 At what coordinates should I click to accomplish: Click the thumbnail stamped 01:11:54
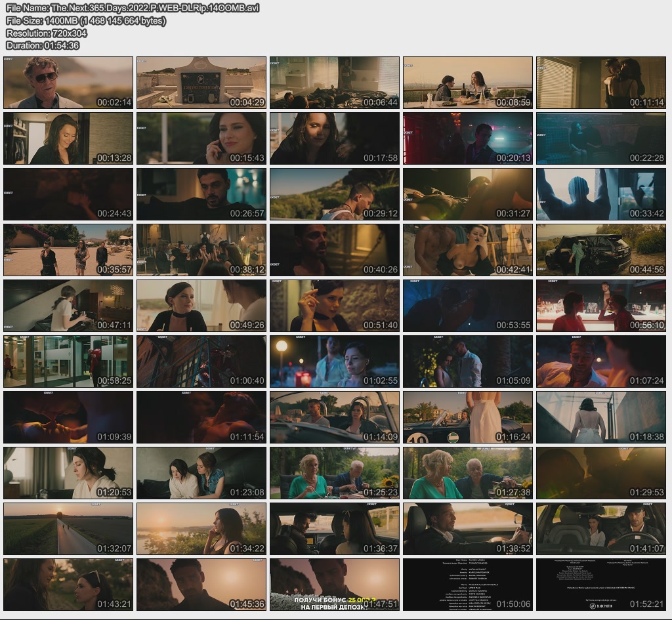tap(201, 417)
